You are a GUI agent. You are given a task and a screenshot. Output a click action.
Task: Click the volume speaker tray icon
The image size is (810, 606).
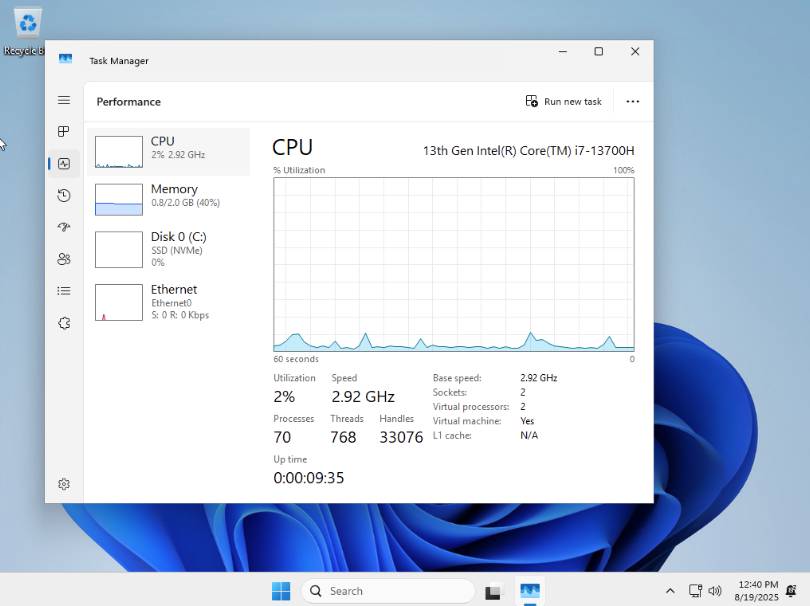715,591
